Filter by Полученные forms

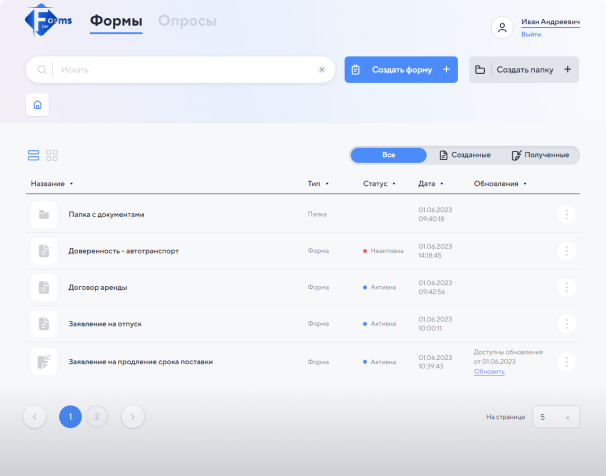point(540,155)
